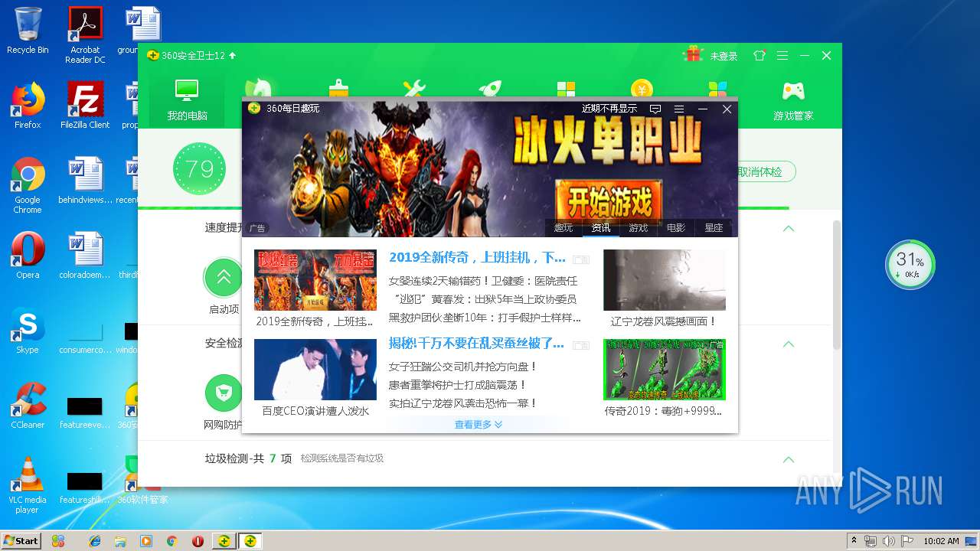Open news 患者重拳将护士打成脑震荡
The height and width of the screenshot is (551, 980).
[458, 385]
